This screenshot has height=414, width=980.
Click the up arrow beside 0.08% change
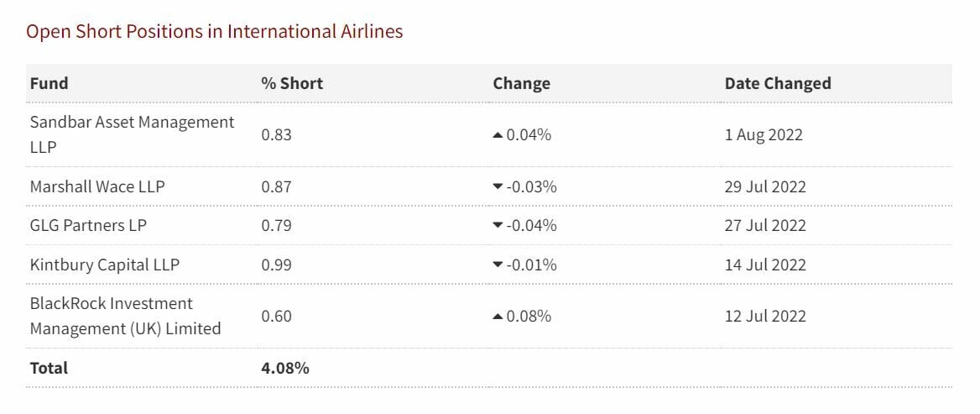click(x=498, y=317)
